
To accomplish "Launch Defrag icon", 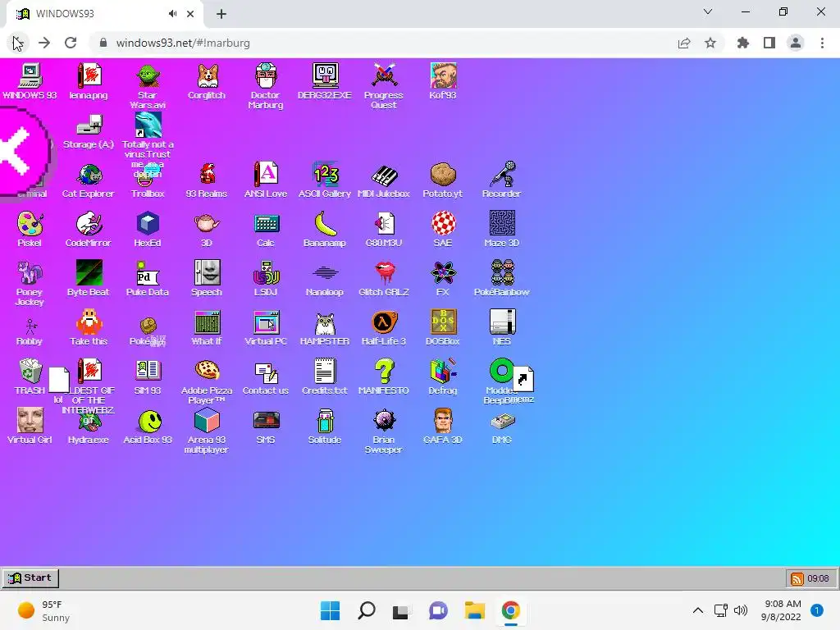I will coord(442,372).
